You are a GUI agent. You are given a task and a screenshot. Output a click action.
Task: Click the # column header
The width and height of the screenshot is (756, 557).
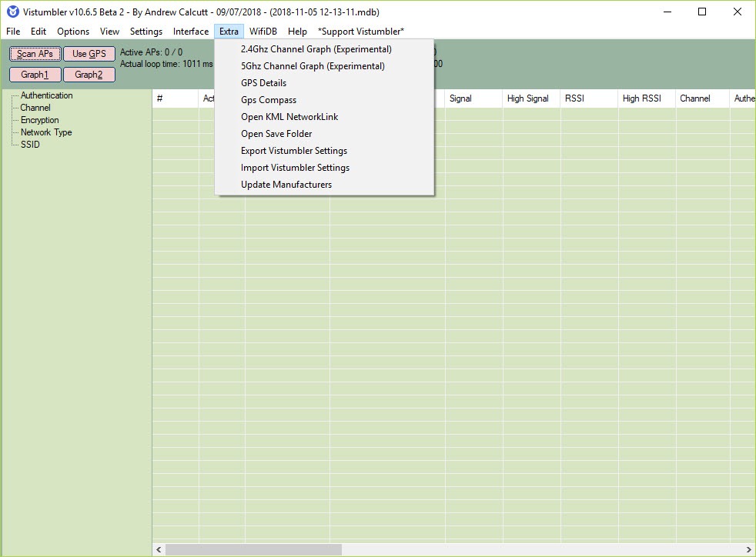point(176,98)
